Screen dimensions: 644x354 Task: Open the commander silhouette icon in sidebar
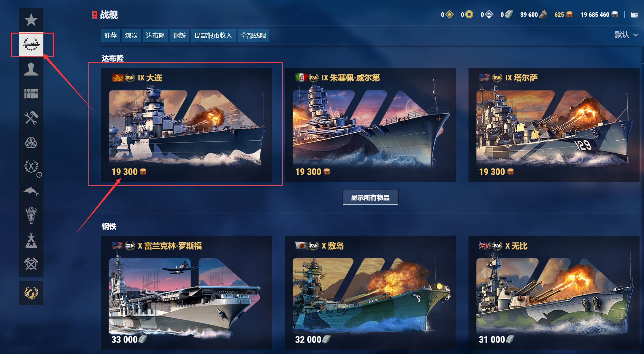(x=31, y=69)
